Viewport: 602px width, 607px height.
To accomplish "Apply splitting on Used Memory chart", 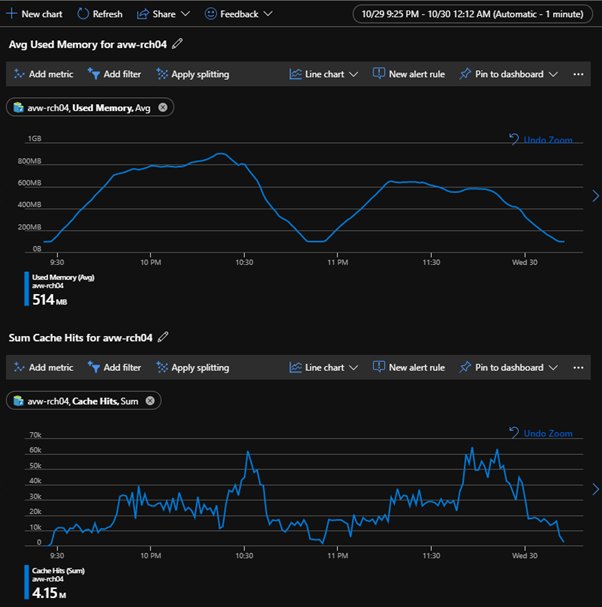I will tap(193, 74).
